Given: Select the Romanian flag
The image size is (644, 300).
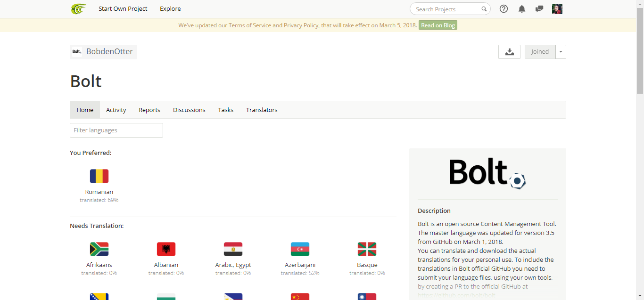Looking at the screenshot, I should tap(99, 176).
